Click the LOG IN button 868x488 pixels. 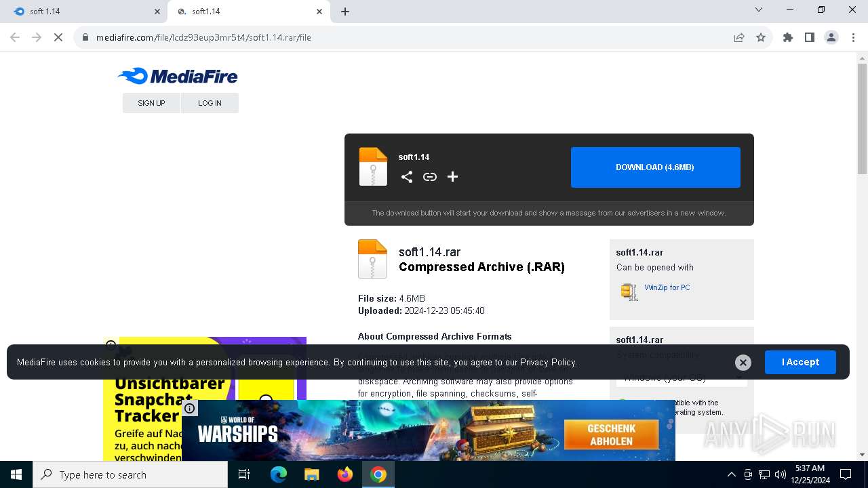tap(210, 103)
